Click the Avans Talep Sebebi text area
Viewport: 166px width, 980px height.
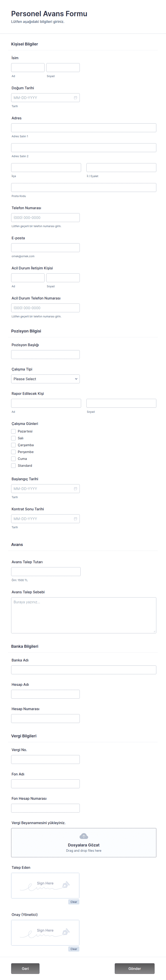coord(84,615)
